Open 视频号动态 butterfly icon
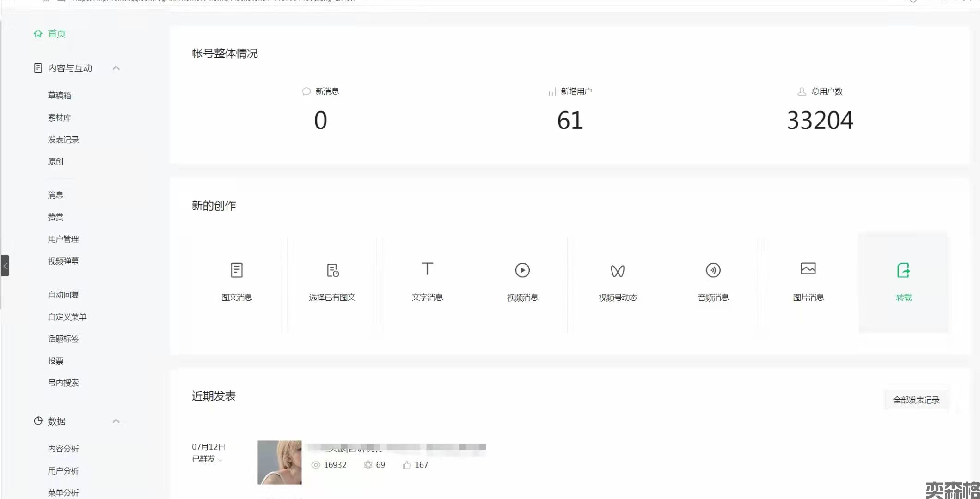The width and height of the screenshot is (980, 499). [618, 271]
